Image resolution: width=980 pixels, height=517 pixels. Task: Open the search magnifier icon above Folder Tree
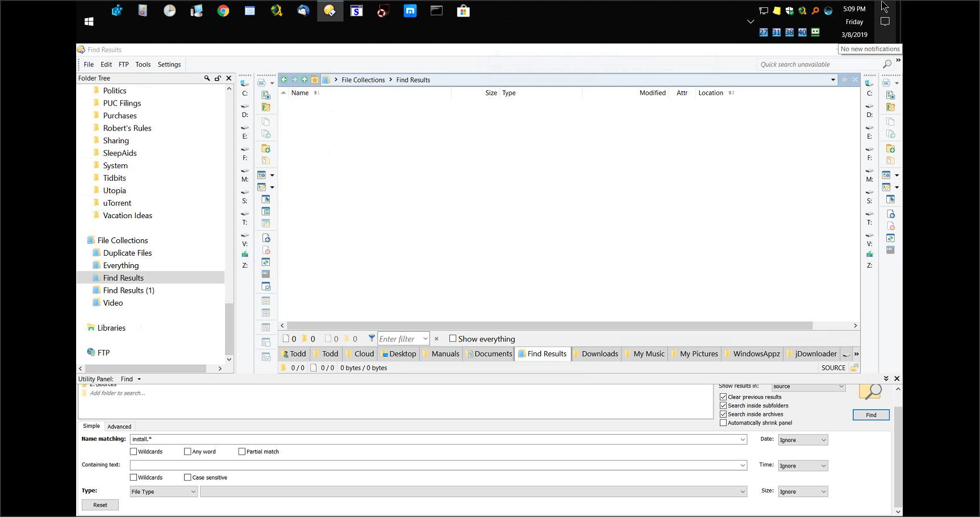point(207,78)
